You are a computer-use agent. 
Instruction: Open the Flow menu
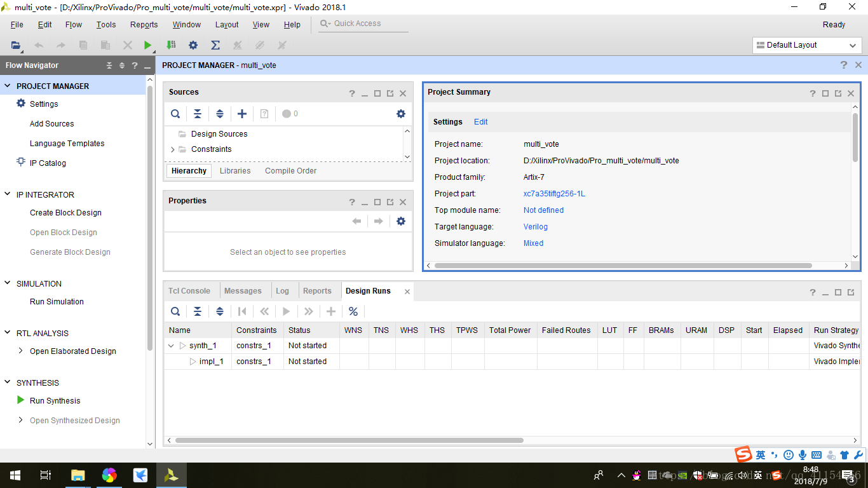coord(74,25)
